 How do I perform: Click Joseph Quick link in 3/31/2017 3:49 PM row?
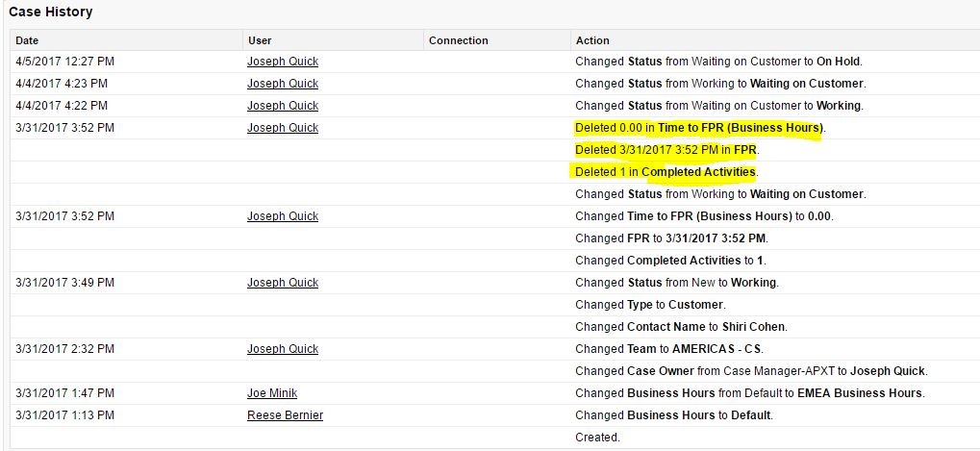coord(283,283)
